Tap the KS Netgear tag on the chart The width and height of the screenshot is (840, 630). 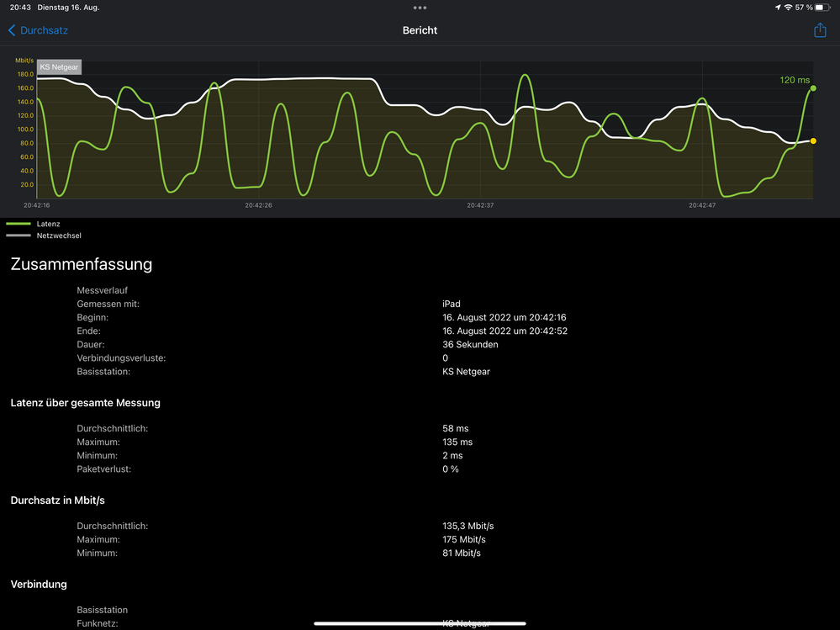click(59, 66)
